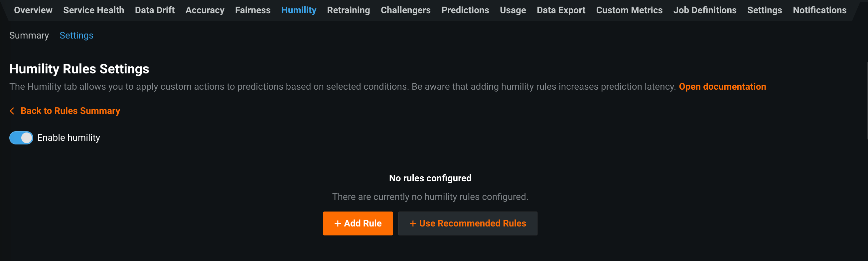Go back to Rules Summary
The height and width of the screenshot is (261, 868).
point(70,111)
